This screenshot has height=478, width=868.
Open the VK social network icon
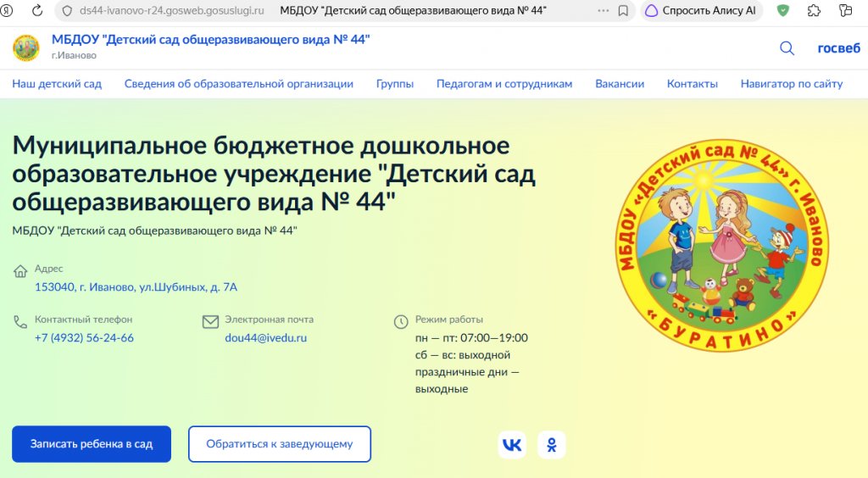click(x=512, y=445)
